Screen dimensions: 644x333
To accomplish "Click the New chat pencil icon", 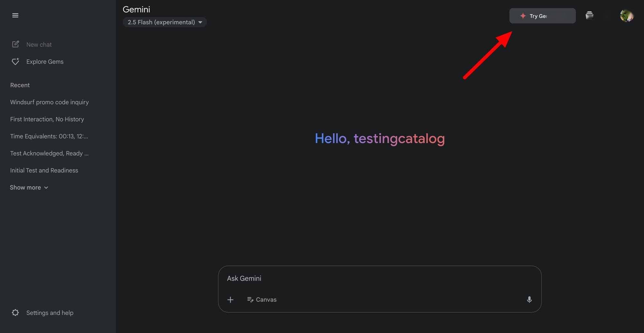I will (x=15, y=44).
